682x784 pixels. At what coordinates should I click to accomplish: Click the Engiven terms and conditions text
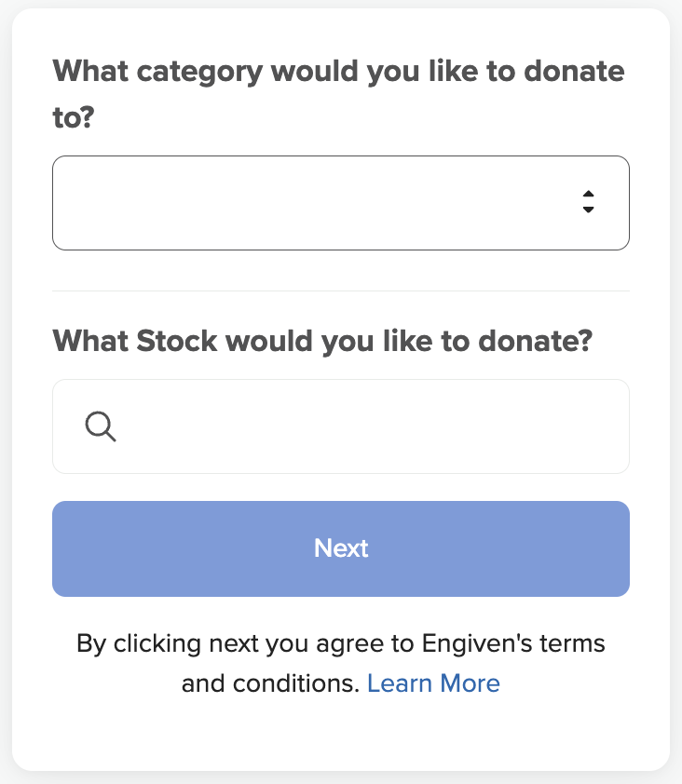pos(341,644)
